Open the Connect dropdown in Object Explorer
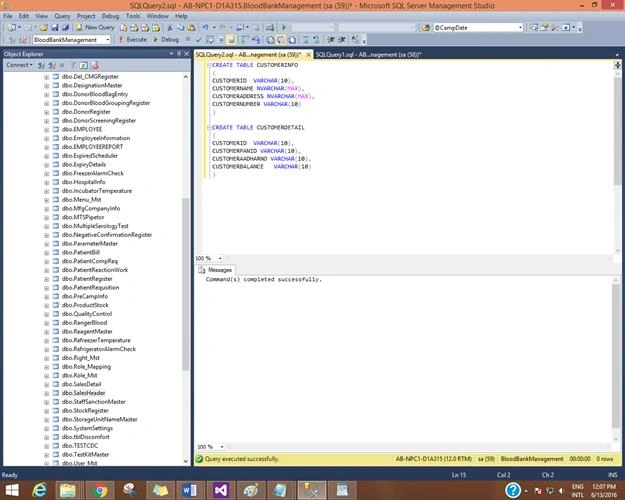This screenshot has width=625, height=500. tap(19, 65)
